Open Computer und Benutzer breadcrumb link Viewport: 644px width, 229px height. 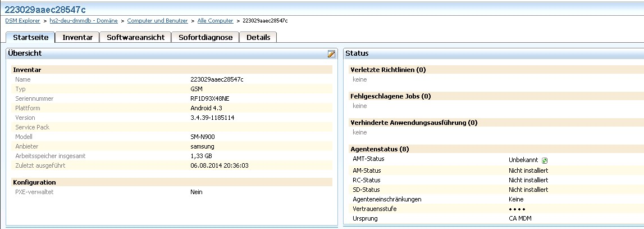157,21
